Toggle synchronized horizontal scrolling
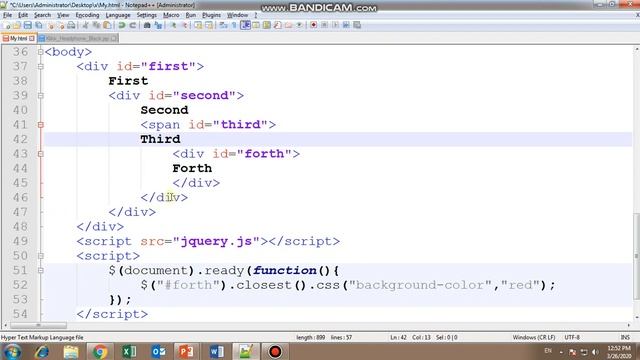 coord(209,25)
